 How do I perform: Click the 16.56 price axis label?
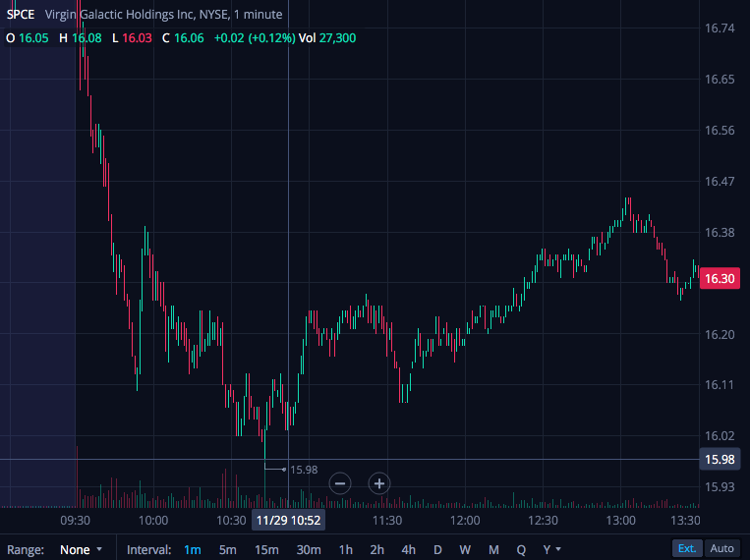coord(720,130)
